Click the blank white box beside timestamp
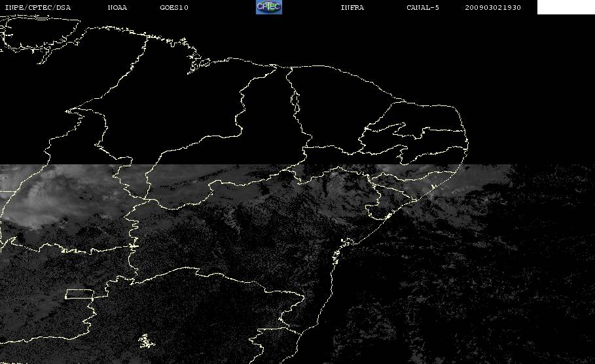 [x=566, y=7]
